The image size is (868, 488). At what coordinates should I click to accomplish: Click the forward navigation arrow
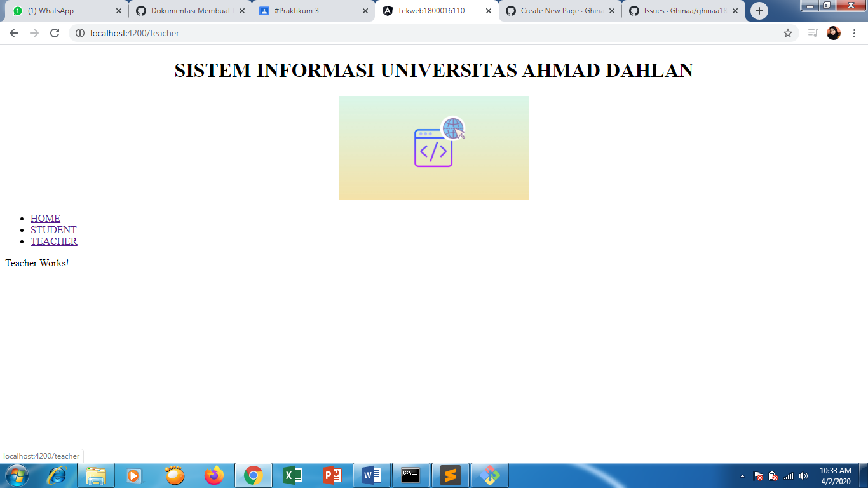[x=34, y=33]
